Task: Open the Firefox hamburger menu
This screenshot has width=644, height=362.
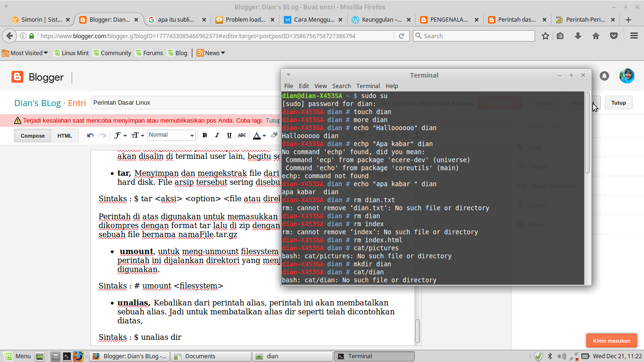Action: (x=634, y=36)
